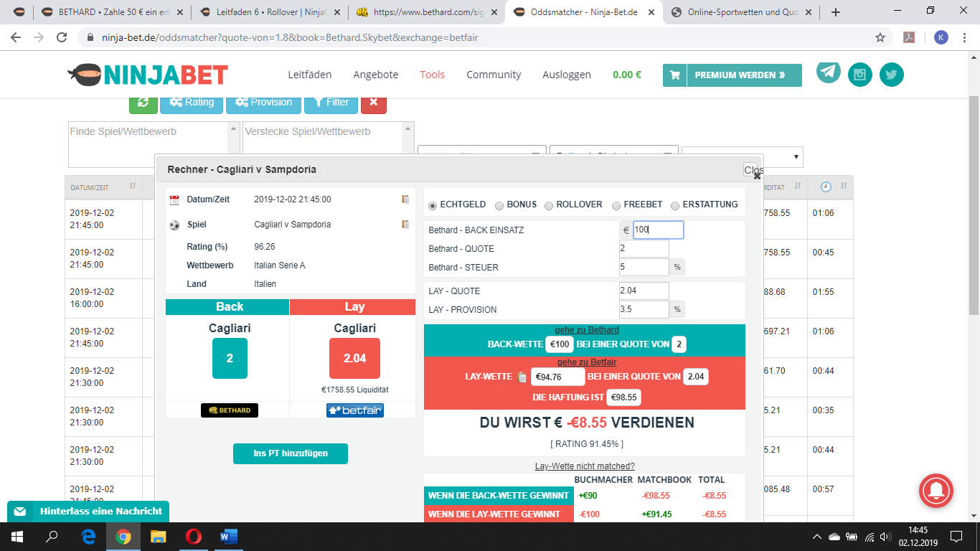
Task: Open dropdown at right of filter row
Action: (x=743, y=156)
